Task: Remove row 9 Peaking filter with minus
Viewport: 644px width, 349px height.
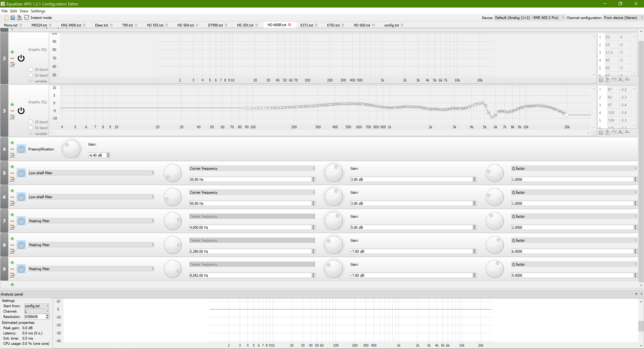Action: coord(12,269)
